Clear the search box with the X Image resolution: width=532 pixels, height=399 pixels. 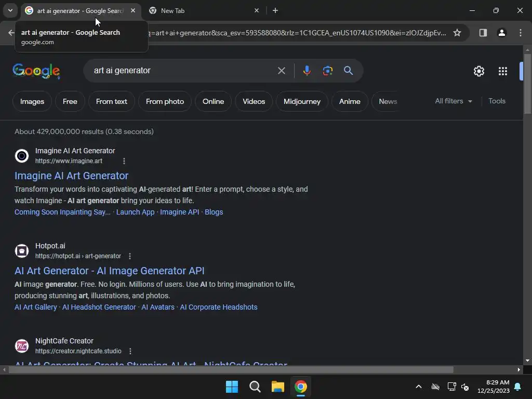tap(281, 71)
